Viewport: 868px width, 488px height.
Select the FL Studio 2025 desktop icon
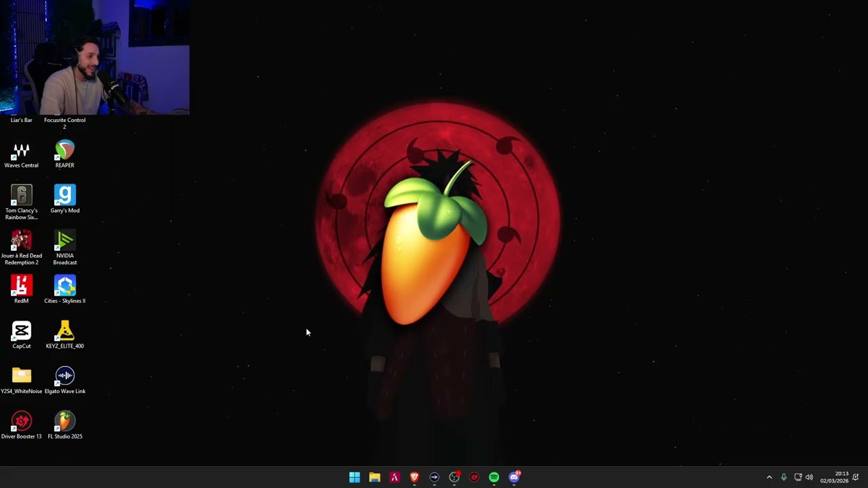click(x=64, y=426)
